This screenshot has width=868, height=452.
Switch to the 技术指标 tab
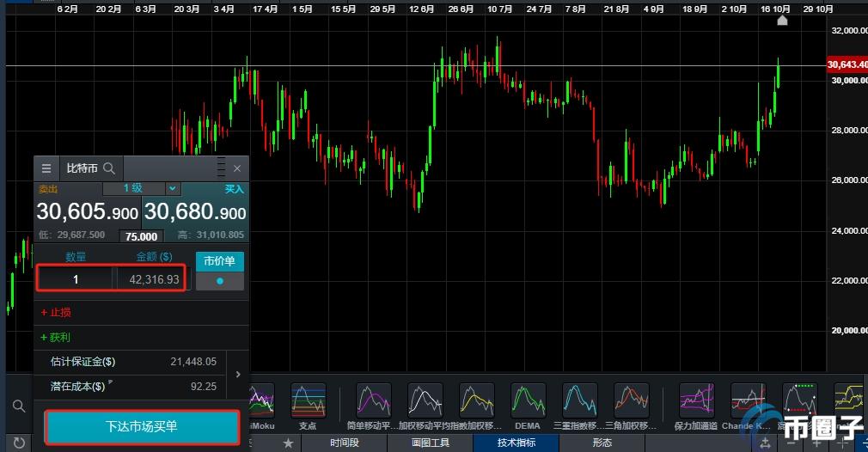coord(516,443)
